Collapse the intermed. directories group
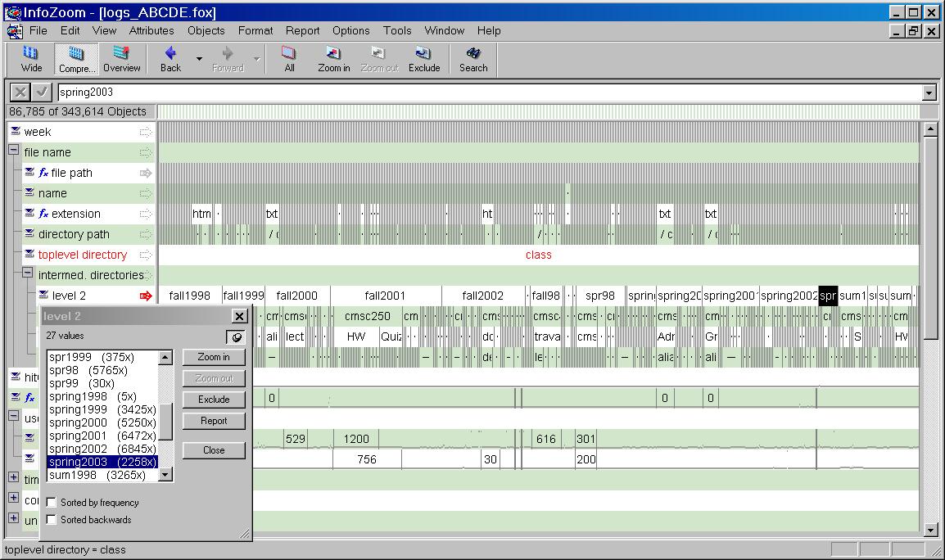 pos(28,274)
